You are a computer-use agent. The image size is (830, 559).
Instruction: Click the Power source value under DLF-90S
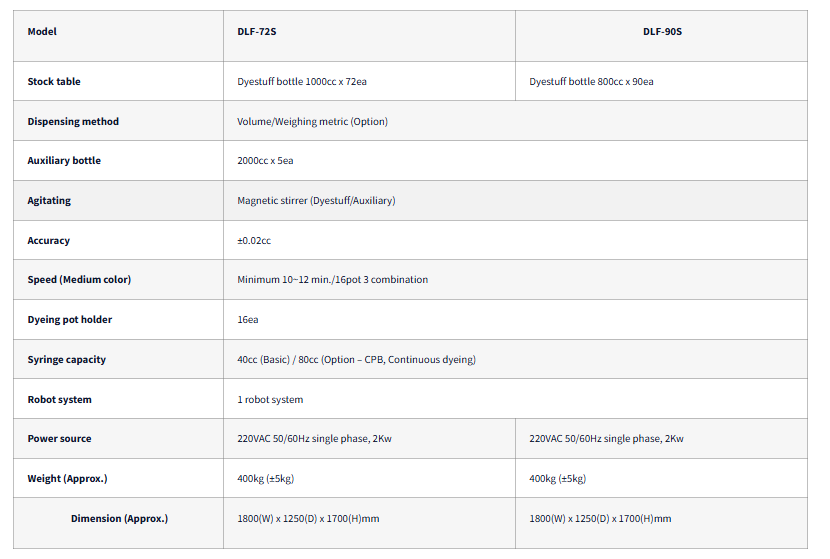[x=606, y=438]
